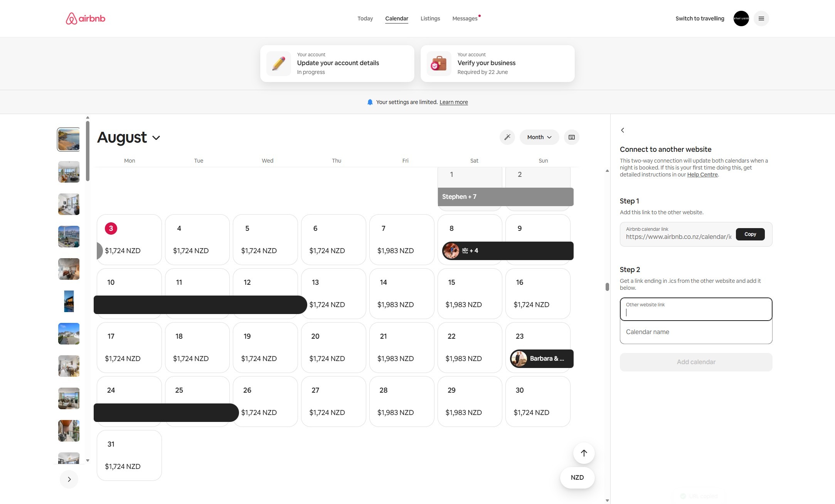Screen dimensions: 835x504
Task: Go back from Connect to another website panel
Action: click(x=623, y=130)
